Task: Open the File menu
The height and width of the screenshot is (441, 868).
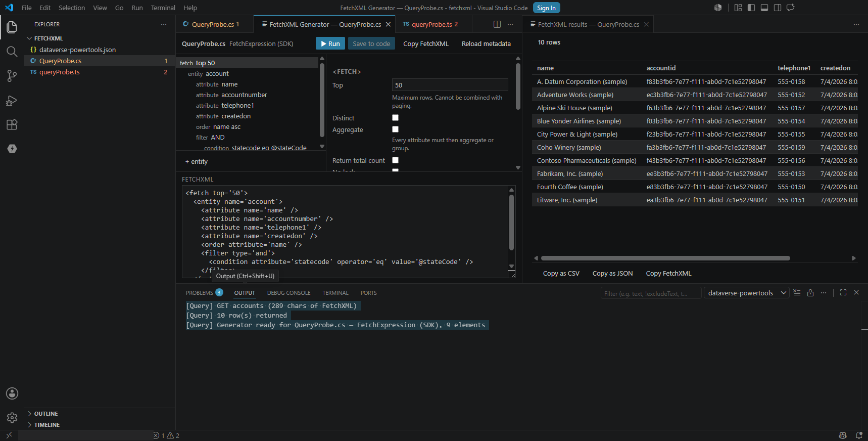Action: click(27, 8)
